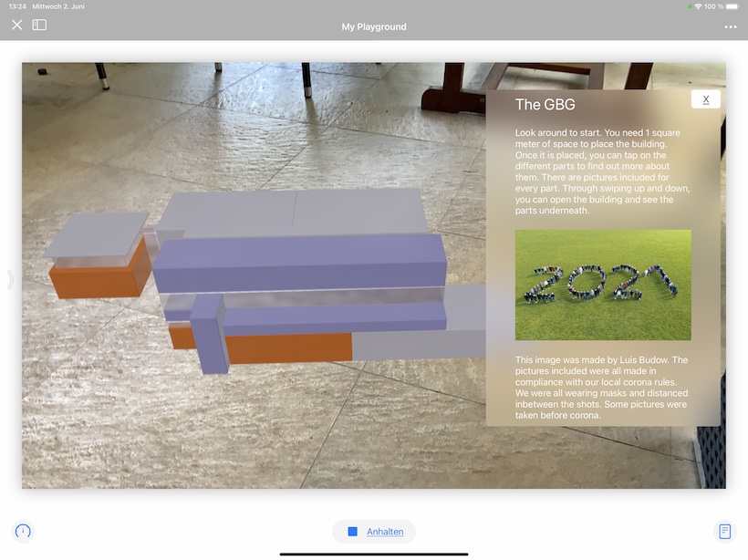Close the playground with the top-left X
Screen dimensions: 748x560
[16, 26]
